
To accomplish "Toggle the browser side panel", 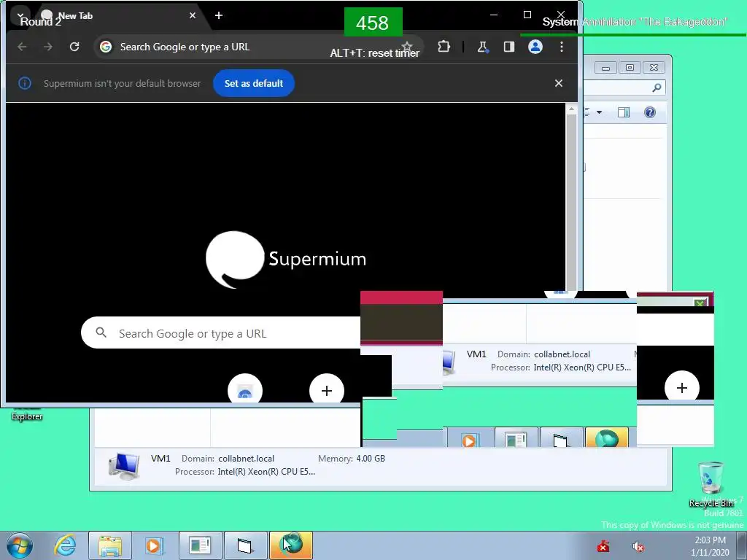I will [508, 47].
